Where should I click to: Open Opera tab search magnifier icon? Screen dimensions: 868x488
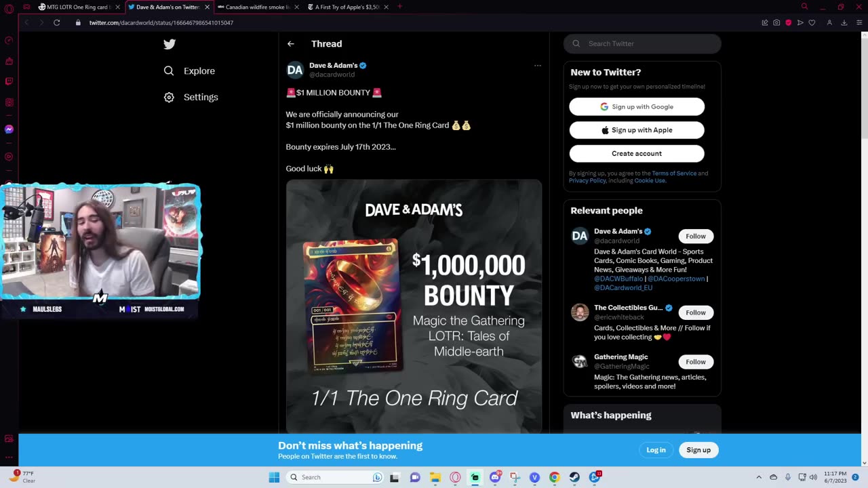(x=804, y=7)
